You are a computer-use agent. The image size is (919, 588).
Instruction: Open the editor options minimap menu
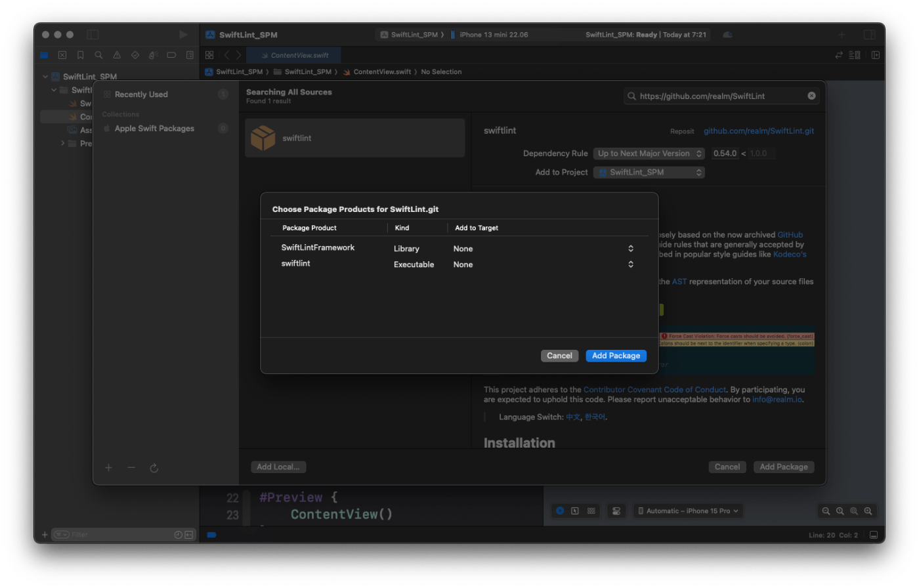point(854,55)
